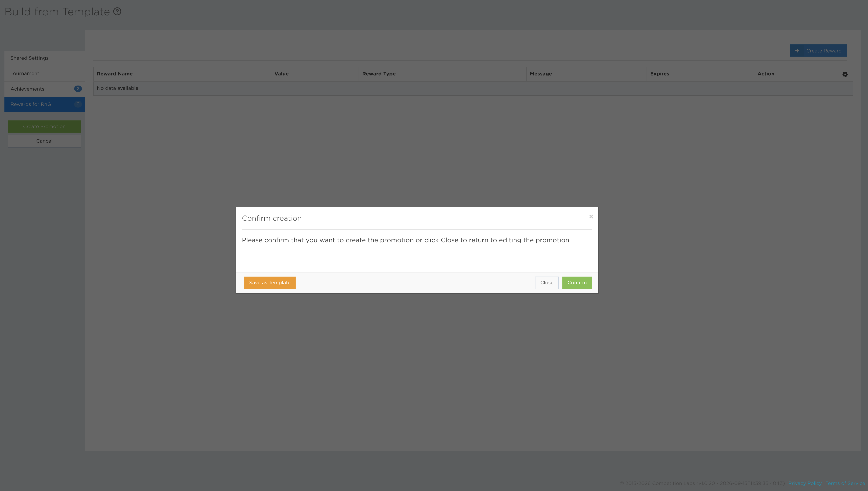Image resolution: width=868 pixels, height=491 pixels.
Task: Click the No data available row
Action: pyautogui.click(x=473, y=88)
